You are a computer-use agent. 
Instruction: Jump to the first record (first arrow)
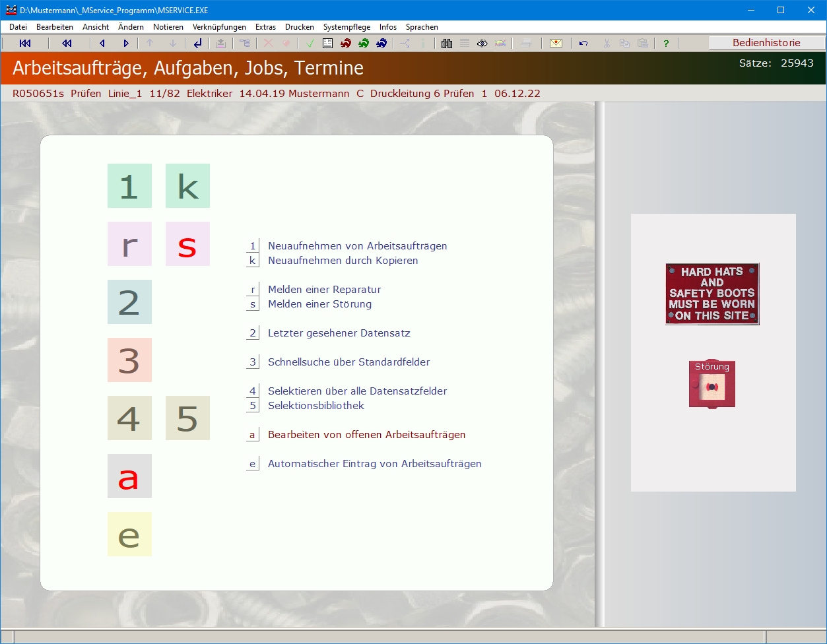coord(25,44)
